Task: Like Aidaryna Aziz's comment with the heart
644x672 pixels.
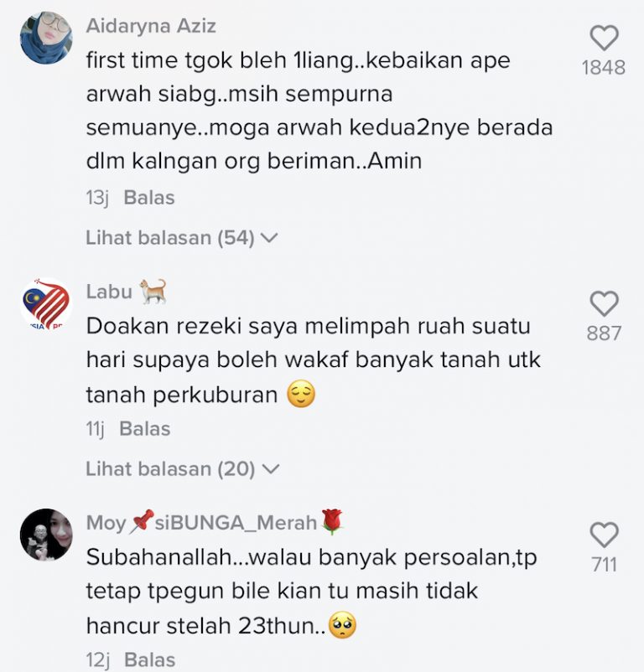Action: point(604,38)
